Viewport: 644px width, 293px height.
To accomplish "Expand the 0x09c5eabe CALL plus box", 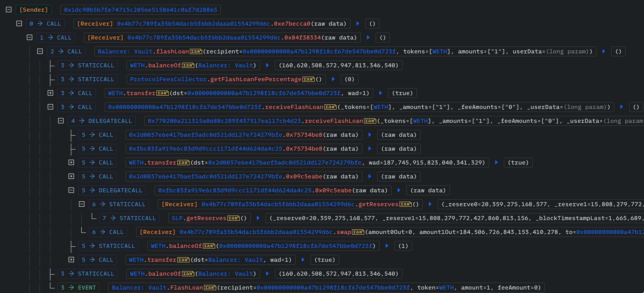I will 71,176.
